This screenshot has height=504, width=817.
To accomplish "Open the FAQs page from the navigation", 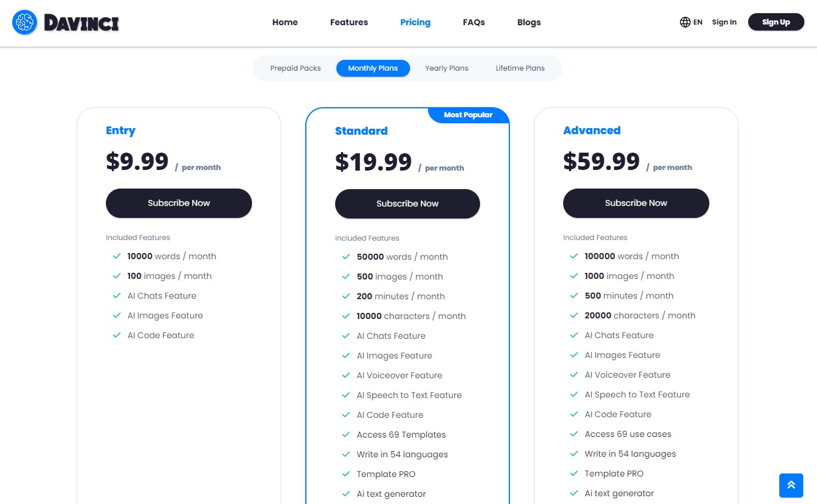I will coord(473,22).
